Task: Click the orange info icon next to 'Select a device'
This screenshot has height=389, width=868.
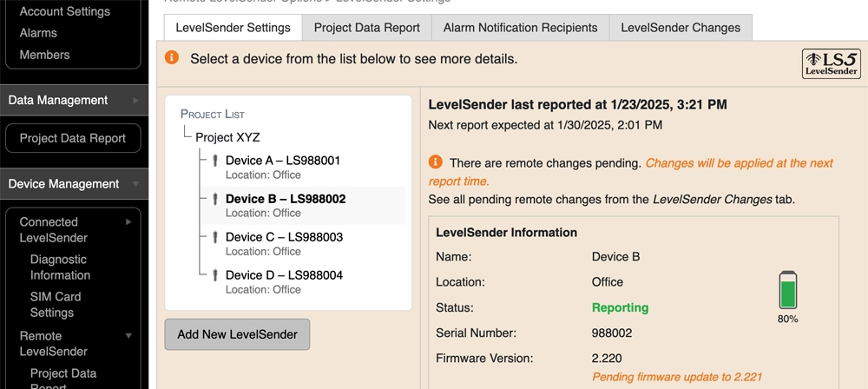Action: tap(172, 57)
